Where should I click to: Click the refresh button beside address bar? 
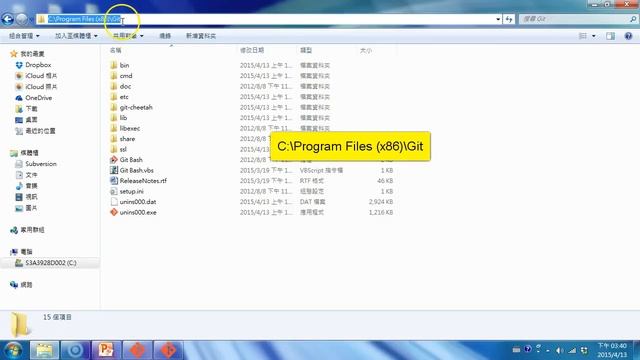point(509,19)
